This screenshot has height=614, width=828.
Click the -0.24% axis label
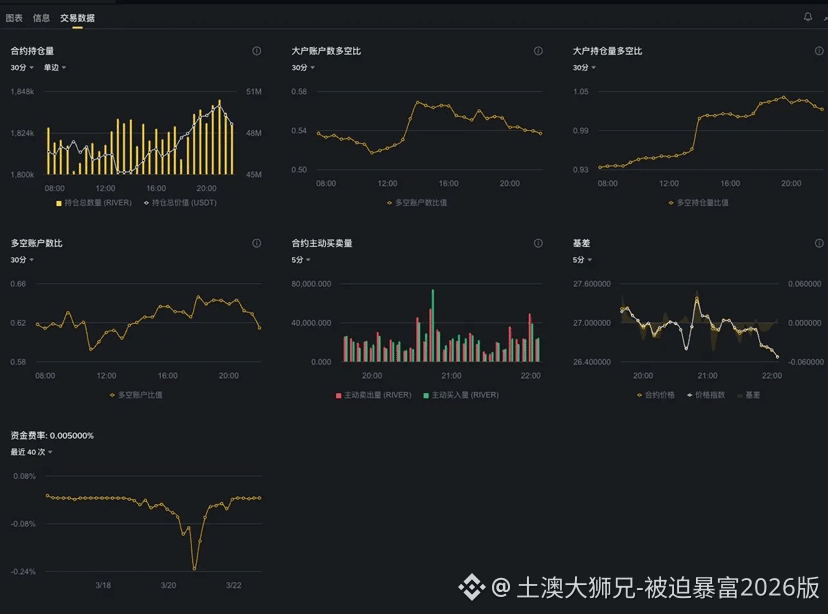click(x=23, y=571)
